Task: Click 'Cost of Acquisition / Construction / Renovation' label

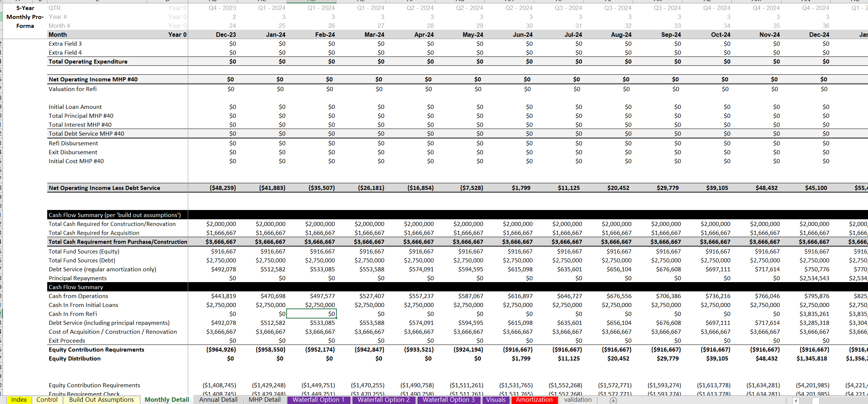Action: 113,332
